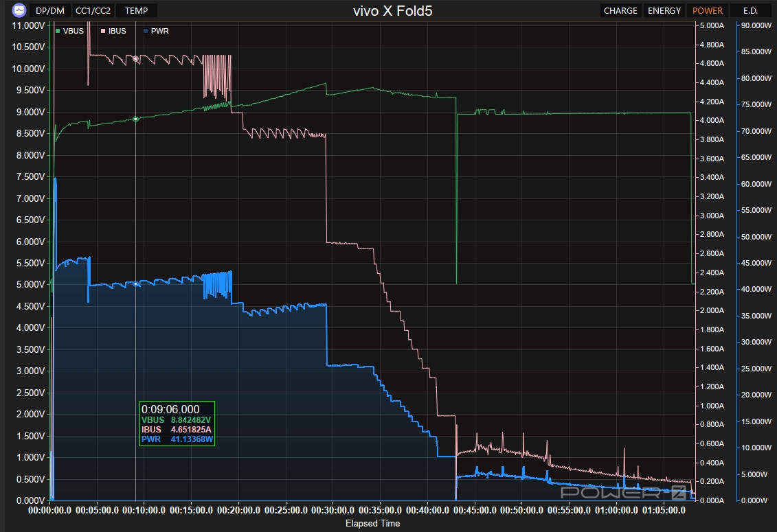The image size is (777, 532).
Task: Click the 5.000A current axis label
Action: tap(712, 25)
